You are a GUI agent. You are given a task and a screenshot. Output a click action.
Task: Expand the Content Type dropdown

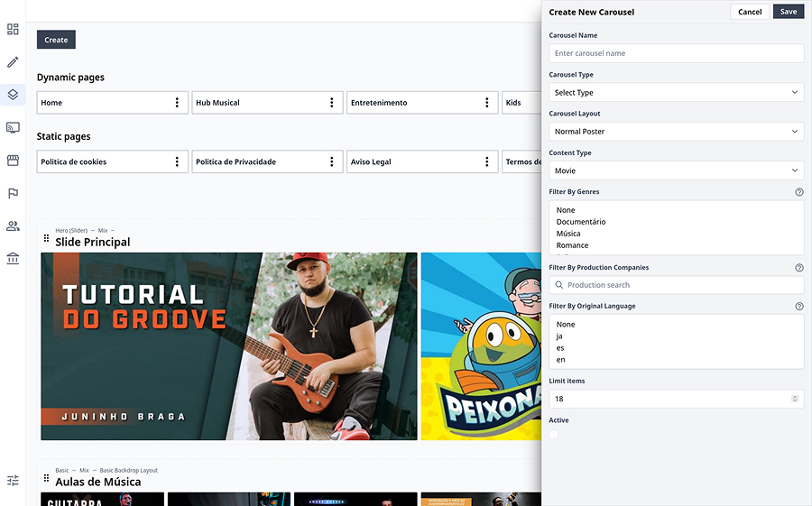677,170
